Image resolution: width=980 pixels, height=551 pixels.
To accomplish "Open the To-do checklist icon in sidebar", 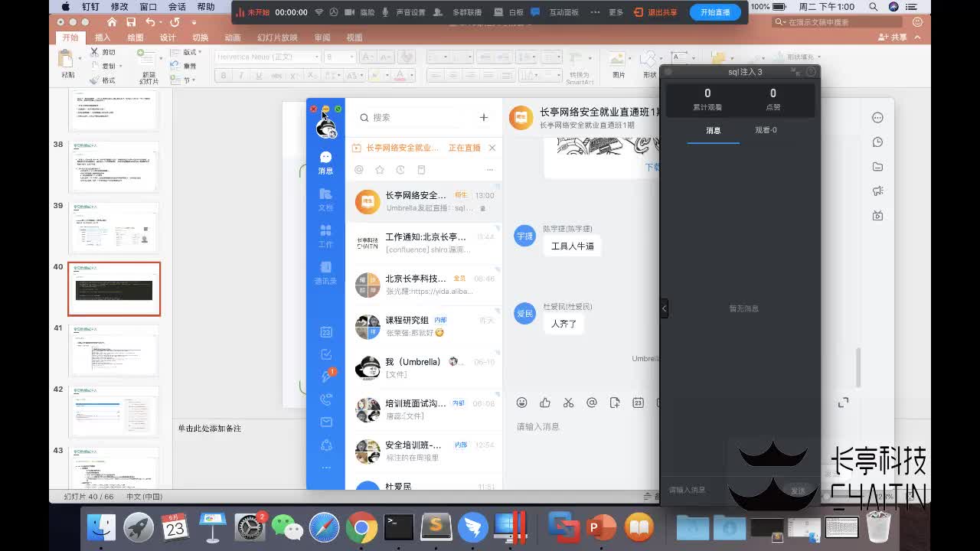I will (x=326, y=354).
